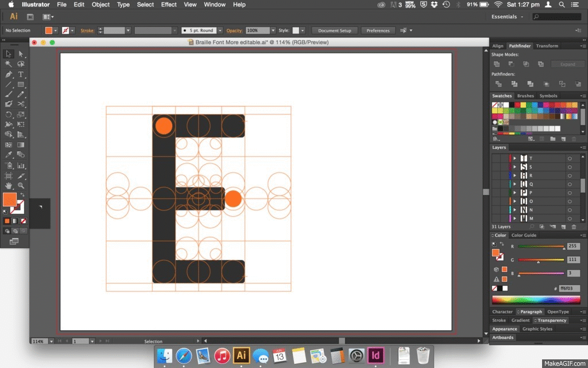Click the RGB color spectrum bar
Screen dimensions: 588x368
[x=536, y=300]
